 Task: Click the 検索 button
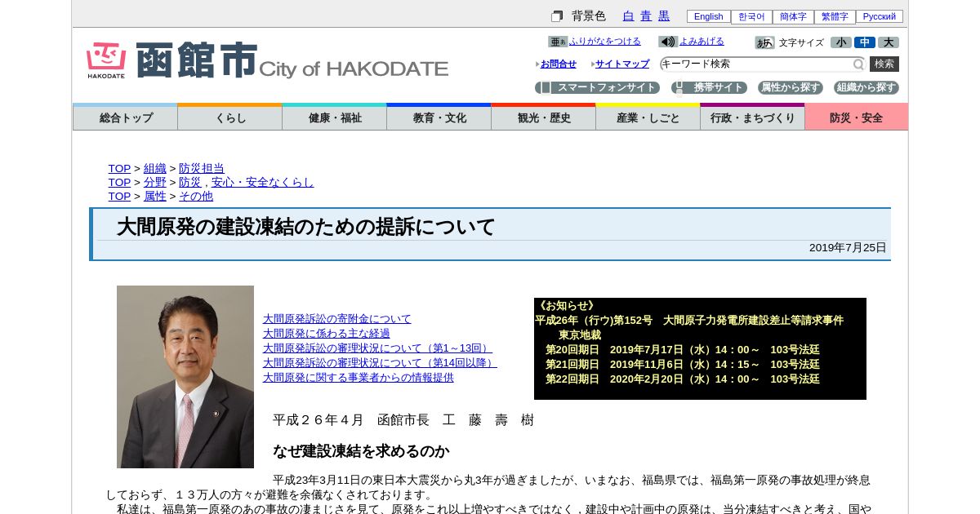tap(884, 64)
